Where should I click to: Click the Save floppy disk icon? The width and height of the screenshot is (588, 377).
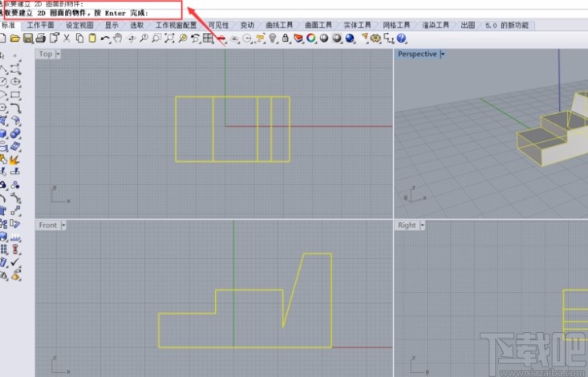(28, 39)
